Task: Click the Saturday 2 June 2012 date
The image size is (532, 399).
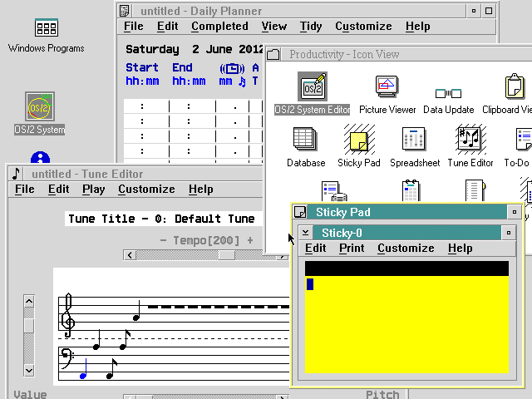Action: [194, 50]
